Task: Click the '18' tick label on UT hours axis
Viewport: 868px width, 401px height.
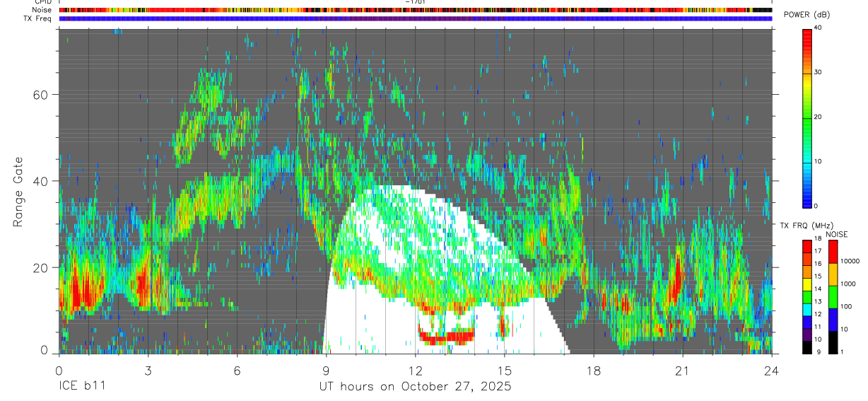Action: point(594,371)
